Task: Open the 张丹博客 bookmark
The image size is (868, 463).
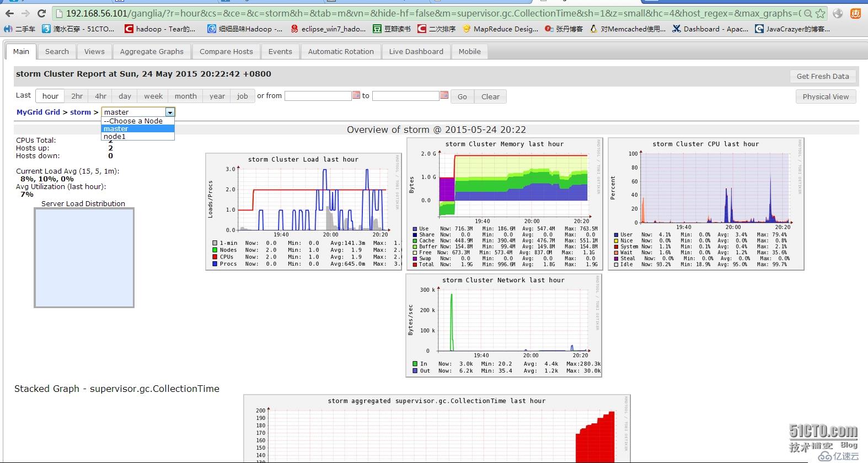Action: click(564, 29)
